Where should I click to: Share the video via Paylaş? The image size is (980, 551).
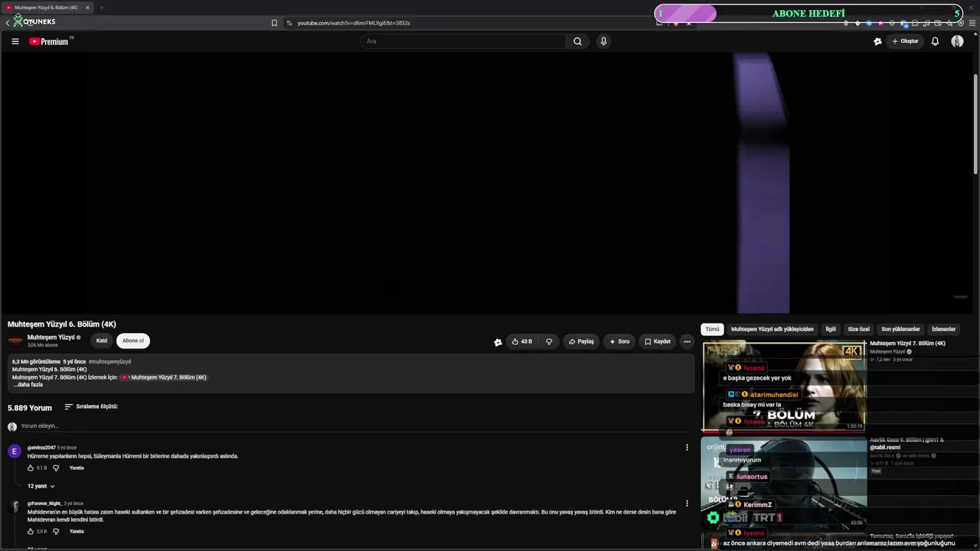(581, 341)
